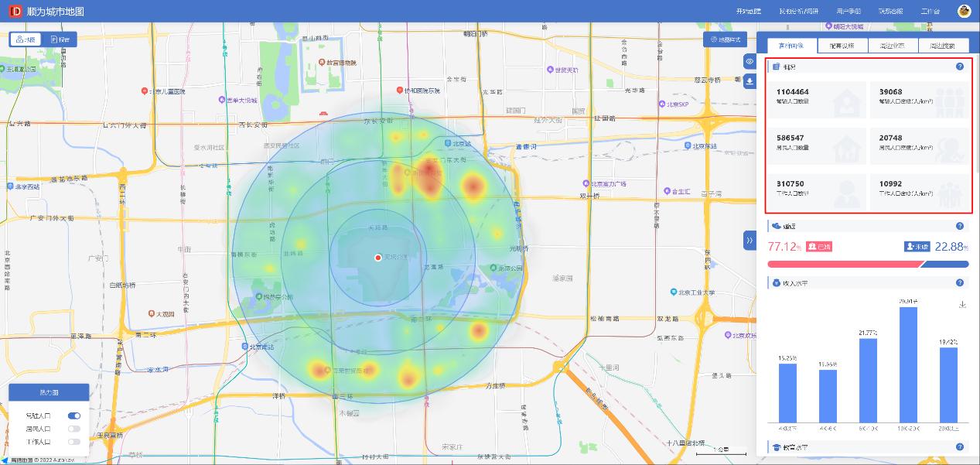Click the 1104464 resident population card

click(817, 100)
